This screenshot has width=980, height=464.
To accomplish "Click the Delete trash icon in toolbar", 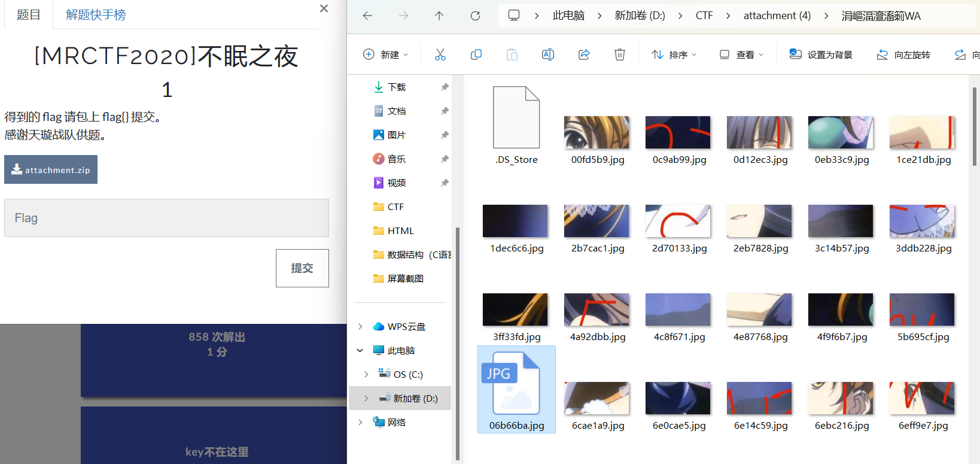I will click(x=620, y=54).
